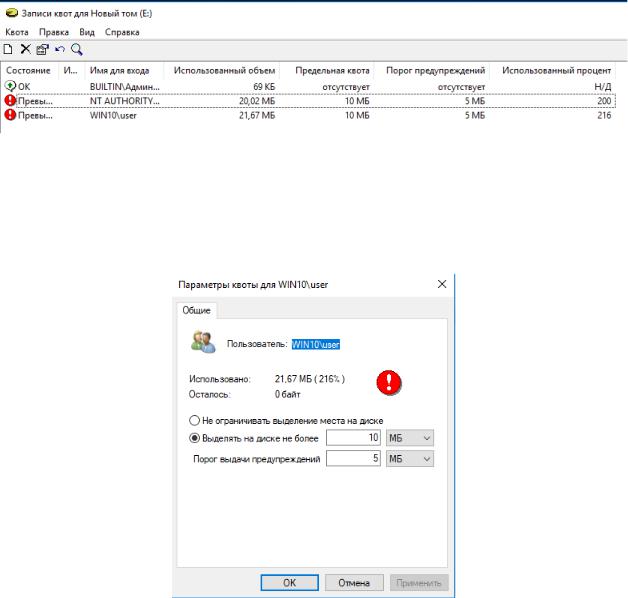Click the Find magnifier toolbar icon
This screenshot has width=628, height=598.
click(x=76, y=49)
